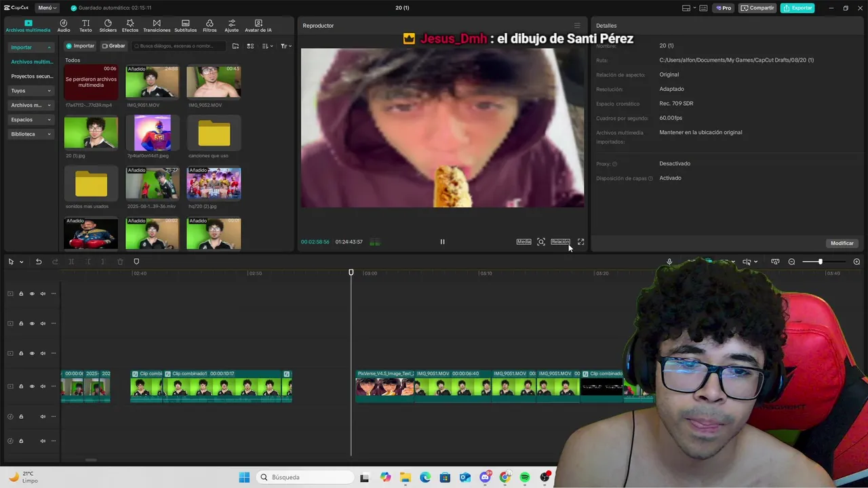This screenshot has height=488, width=868.
Task: Click the Importar button with plus icon
Action: click(81, 46)
